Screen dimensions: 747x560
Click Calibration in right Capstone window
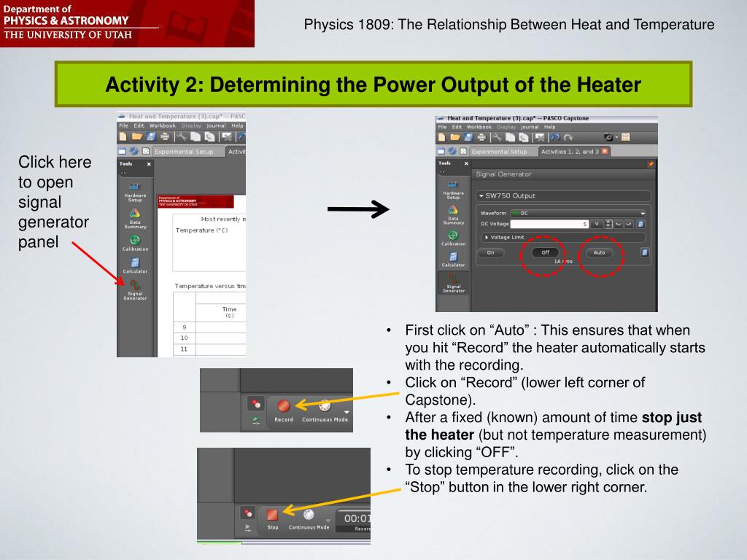coord(453,238)
